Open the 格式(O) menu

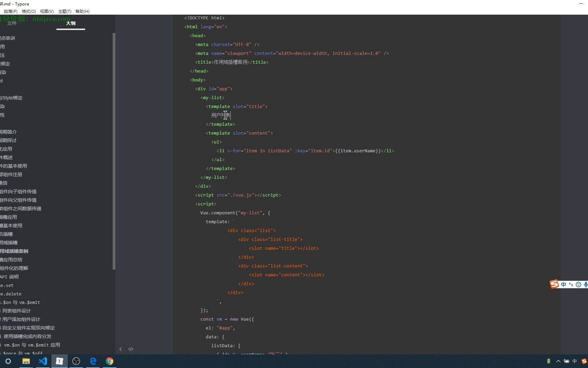pos(29,11)
